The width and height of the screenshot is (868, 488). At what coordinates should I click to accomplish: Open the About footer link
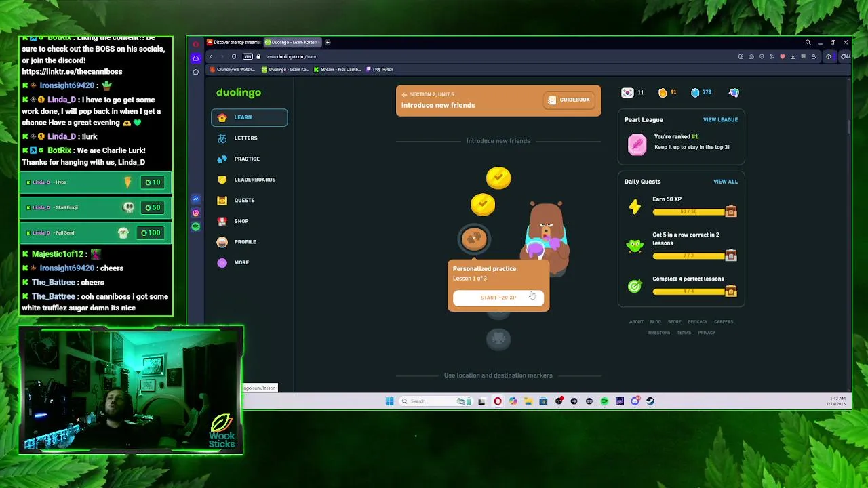(x=636, y=322)
